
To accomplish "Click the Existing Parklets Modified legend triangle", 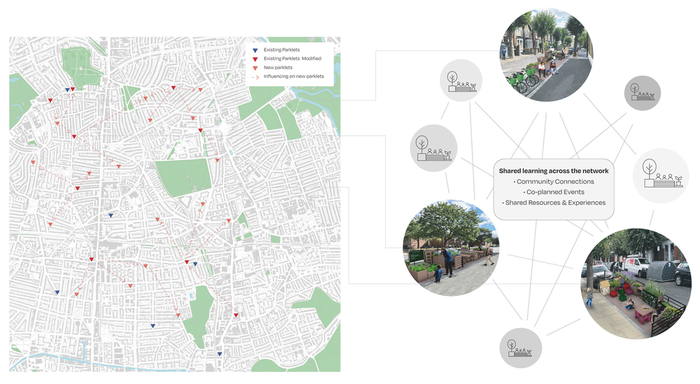I will coord(255,59).
